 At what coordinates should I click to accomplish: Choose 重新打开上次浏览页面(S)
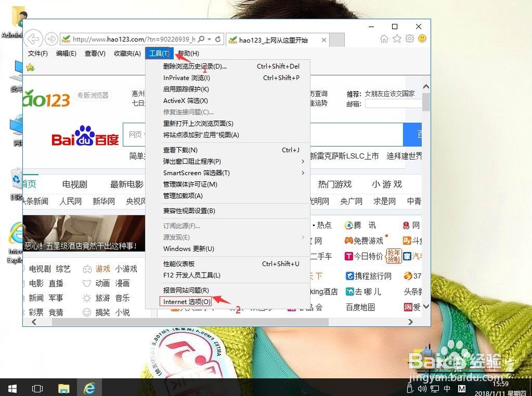pyautogui.click(x=228, y=124)
